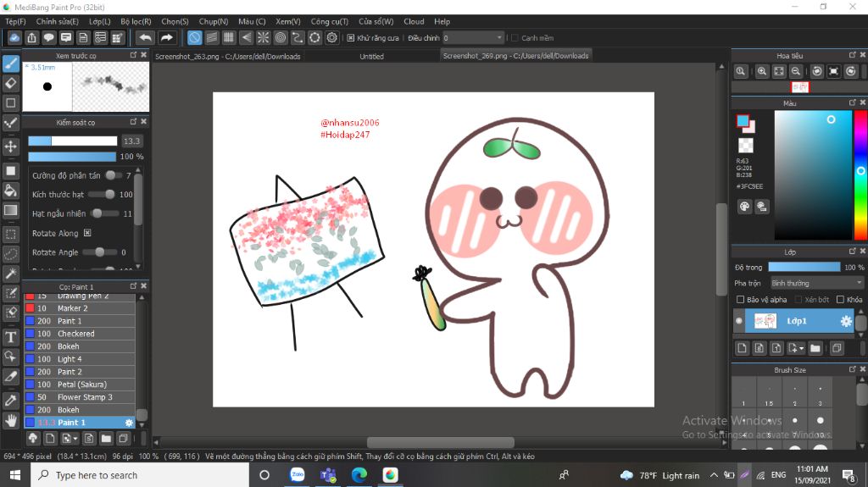
Task: Select the Magic Wand tool
Action: 10,274
